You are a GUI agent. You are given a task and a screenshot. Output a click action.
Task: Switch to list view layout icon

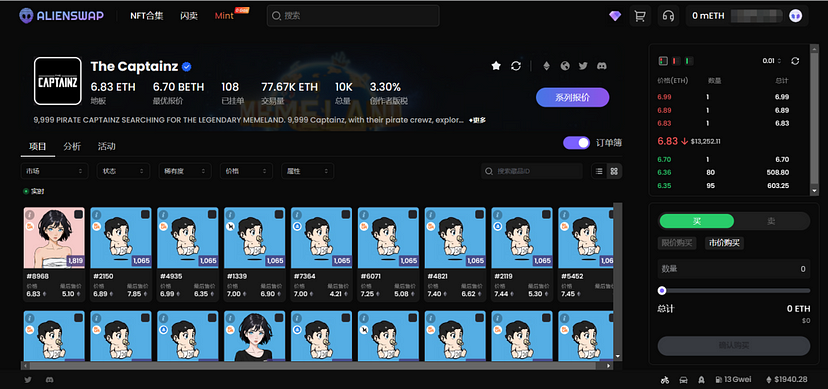(599, 171)
